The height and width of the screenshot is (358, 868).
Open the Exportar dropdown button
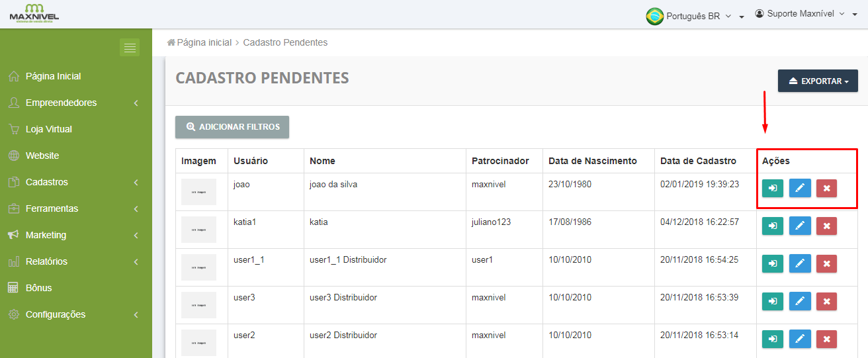click(x=818, y=81)
